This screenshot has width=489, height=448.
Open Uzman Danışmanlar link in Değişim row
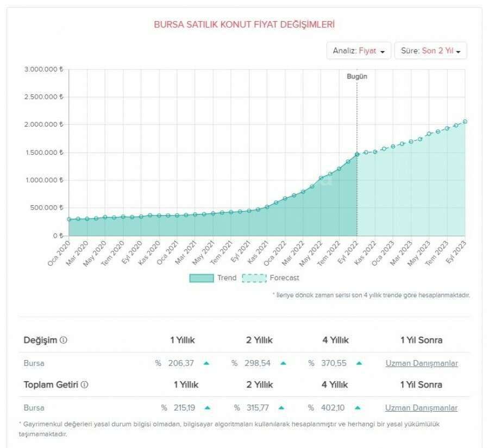(421, 363)
